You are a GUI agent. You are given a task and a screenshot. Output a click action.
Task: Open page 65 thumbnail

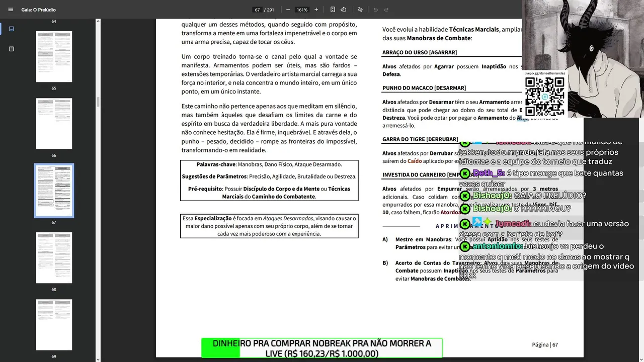pos(54,56)
